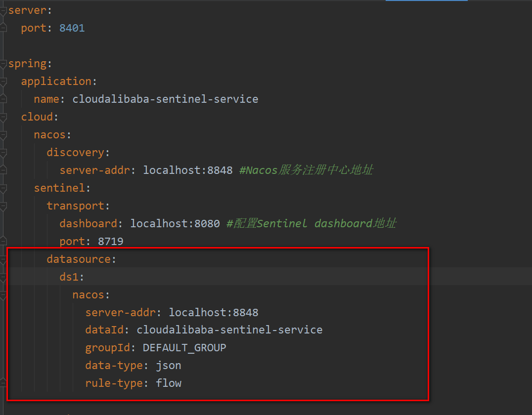Image resolution: width=532 pixels, height=415 pixels.
Task: Place cursor in name value cloudalibaba-sentinel-service
Action: 165,99
